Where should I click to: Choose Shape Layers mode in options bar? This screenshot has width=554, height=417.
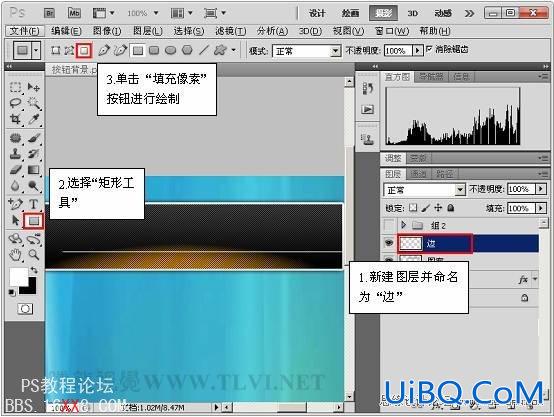55,51
